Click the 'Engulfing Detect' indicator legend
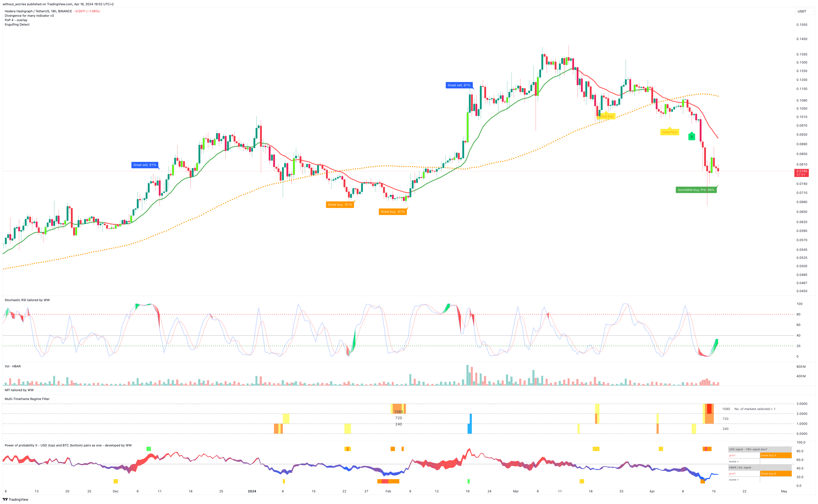 pyautogui.click(x=17, y=25)
